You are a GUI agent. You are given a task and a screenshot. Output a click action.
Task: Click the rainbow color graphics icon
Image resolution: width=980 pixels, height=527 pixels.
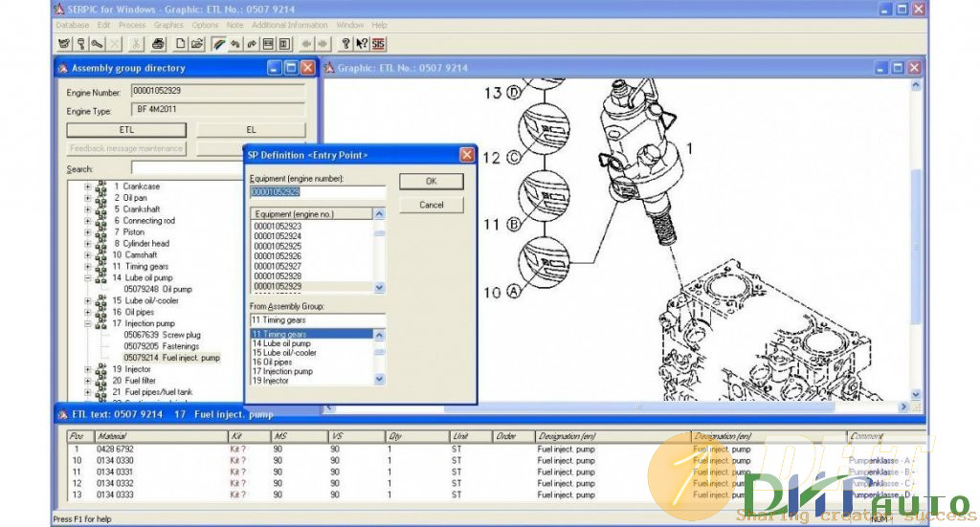219,44
